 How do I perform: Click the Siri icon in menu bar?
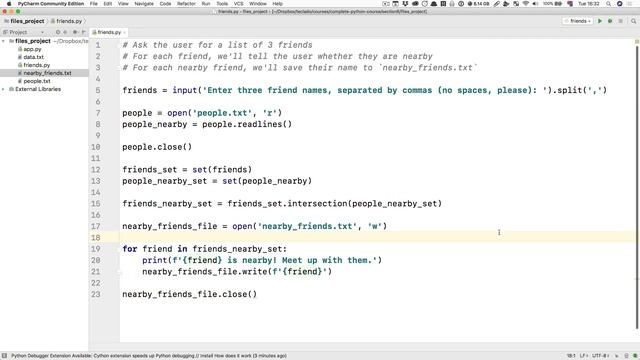(x=620, y=4)
